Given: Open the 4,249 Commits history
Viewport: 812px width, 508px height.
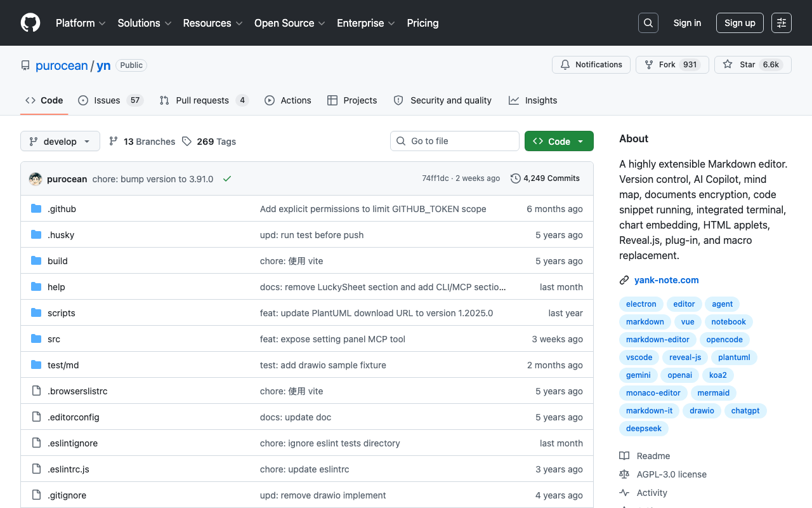Looking at the screenshot, I should [x=546, y=178].
